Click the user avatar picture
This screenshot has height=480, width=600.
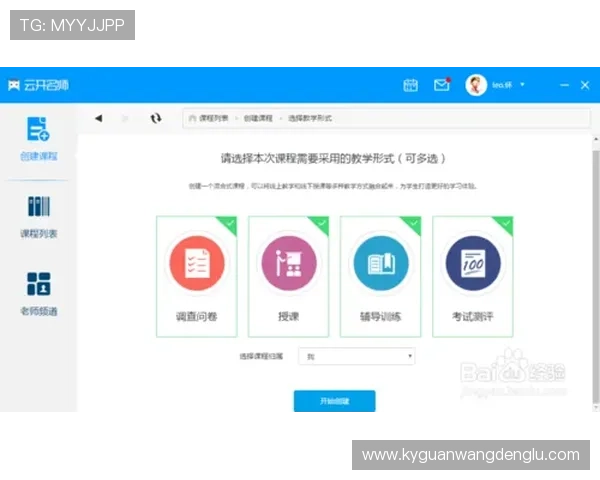[x=476, y=85]
